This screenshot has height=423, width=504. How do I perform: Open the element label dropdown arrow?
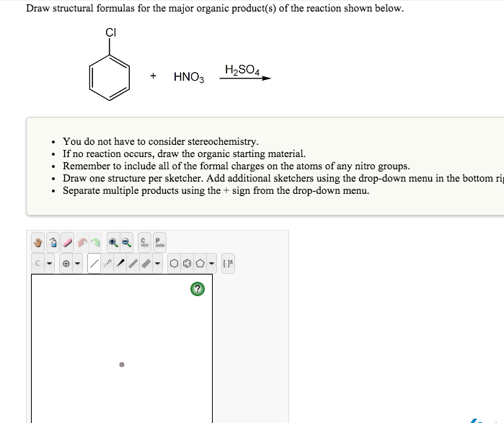tap(49, 263)
